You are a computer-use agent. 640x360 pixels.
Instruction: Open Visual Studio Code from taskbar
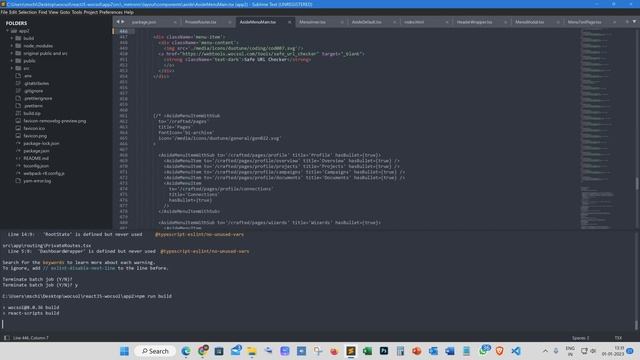click(x=516, y=351)
